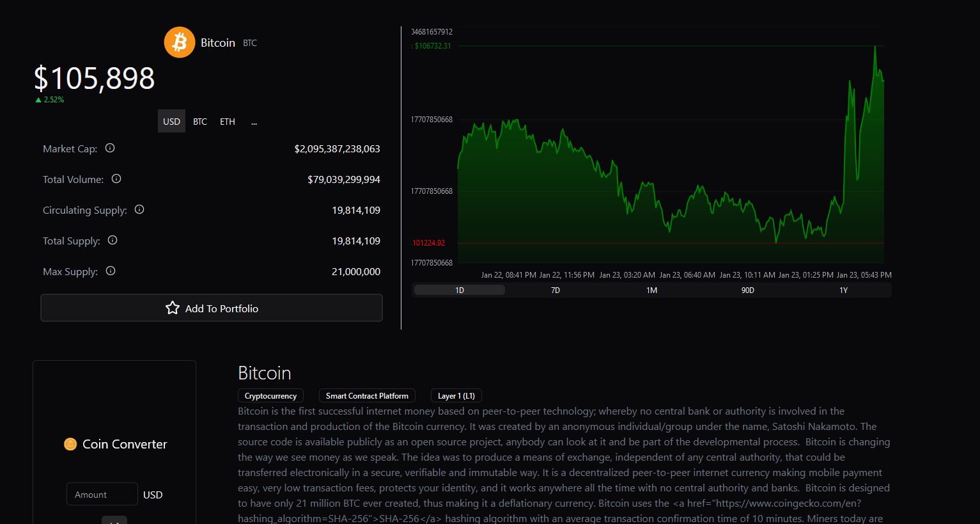Open the Market Cap info icon
Viewport: 980px width, 524px height.
[110, 148]
